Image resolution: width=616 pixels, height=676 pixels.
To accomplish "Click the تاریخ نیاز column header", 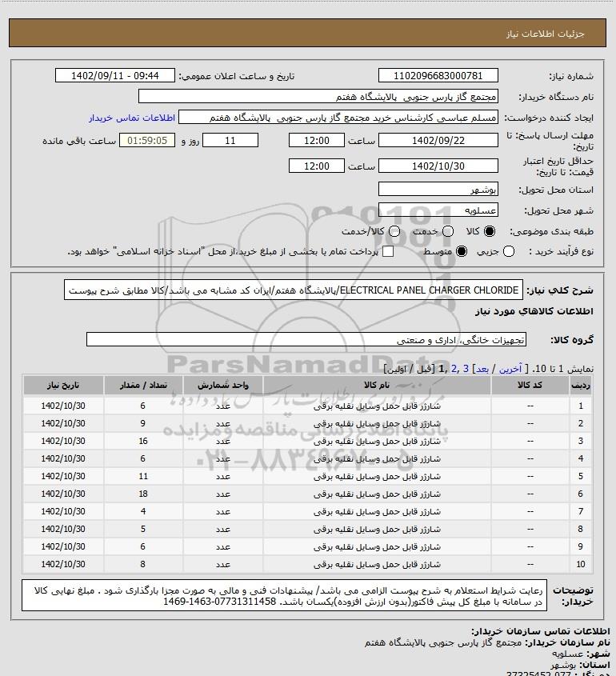I will click(x=63, y=385).
